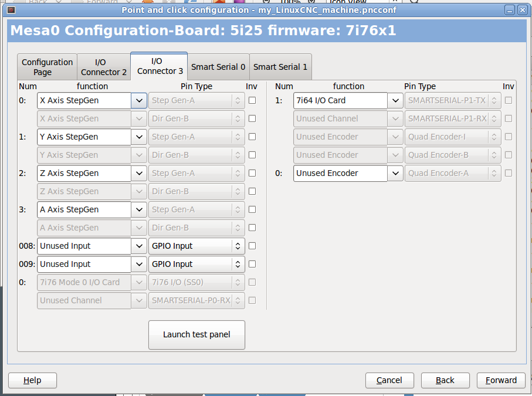Expand Unused Encoder dropdown for encoder 0

[x=395, y=173]
